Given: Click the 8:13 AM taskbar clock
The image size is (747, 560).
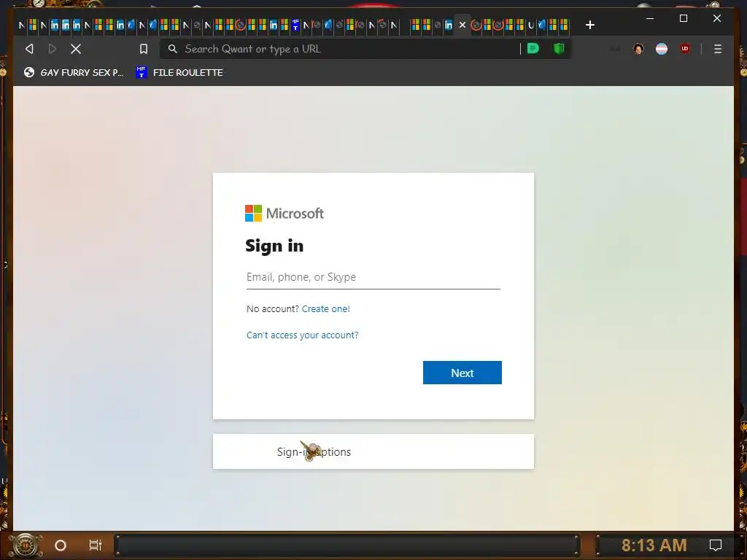Looking at the screenshot, I should [654, 545].
